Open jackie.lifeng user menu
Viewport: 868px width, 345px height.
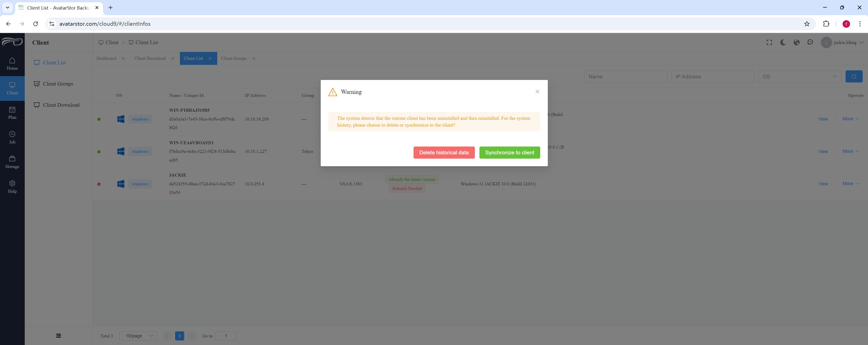tap(843, 42)
